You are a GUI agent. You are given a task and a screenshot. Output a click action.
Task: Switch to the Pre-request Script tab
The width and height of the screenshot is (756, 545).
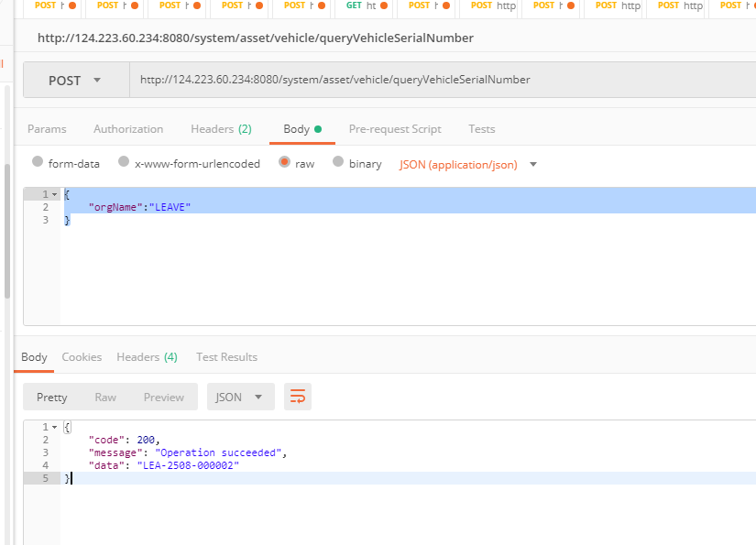click(x=395, y=129)
